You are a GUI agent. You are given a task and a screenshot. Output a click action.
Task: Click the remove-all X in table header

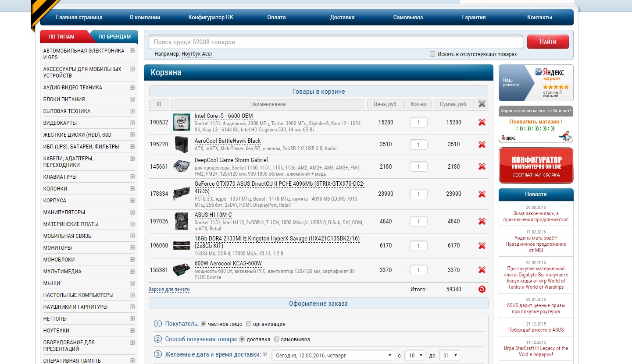(482, 104)
